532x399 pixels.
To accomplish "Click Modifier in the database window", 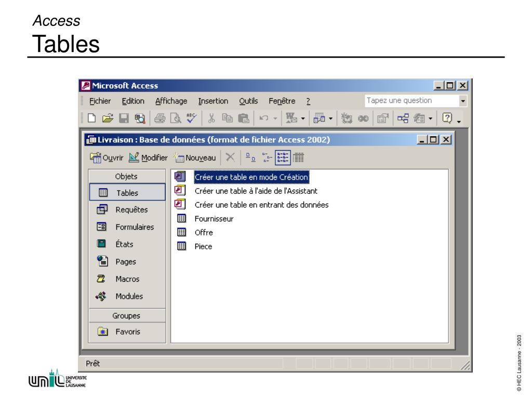I will (x=148, y=158).
